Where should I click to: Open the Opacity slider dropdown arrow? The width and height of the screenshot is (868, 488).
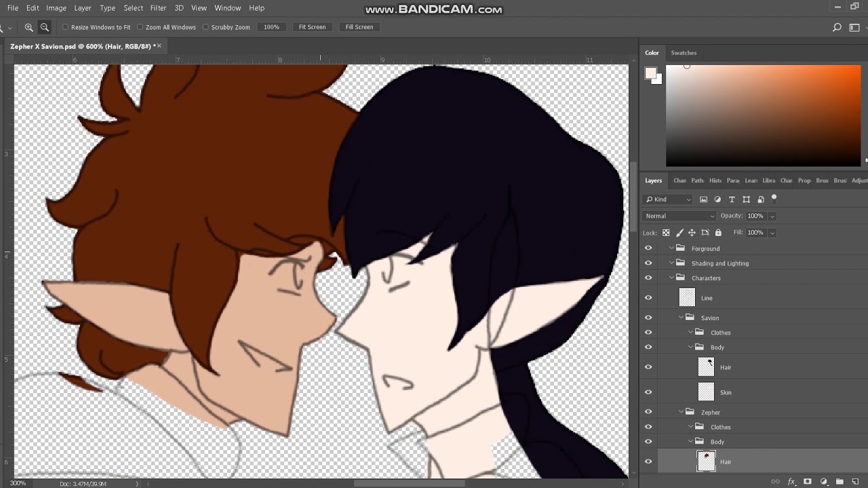pos(772,216)
